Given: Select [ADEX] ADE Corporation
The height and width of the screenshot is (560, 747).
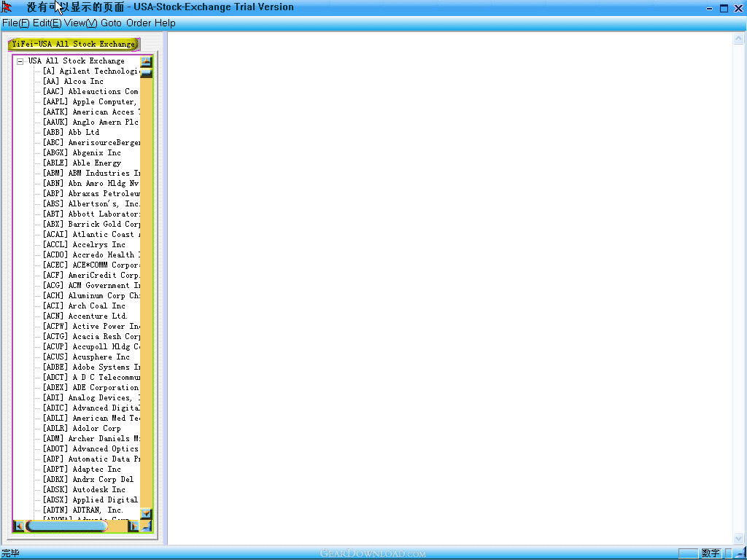Looking at the screenshot, I should point(91,388).
